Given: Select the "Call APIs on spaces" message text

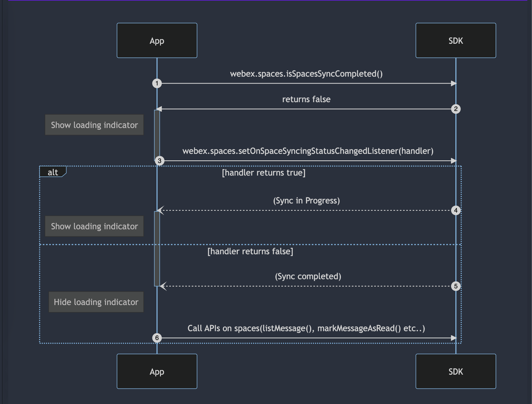Looking at the screenshot, I should 306,328.
